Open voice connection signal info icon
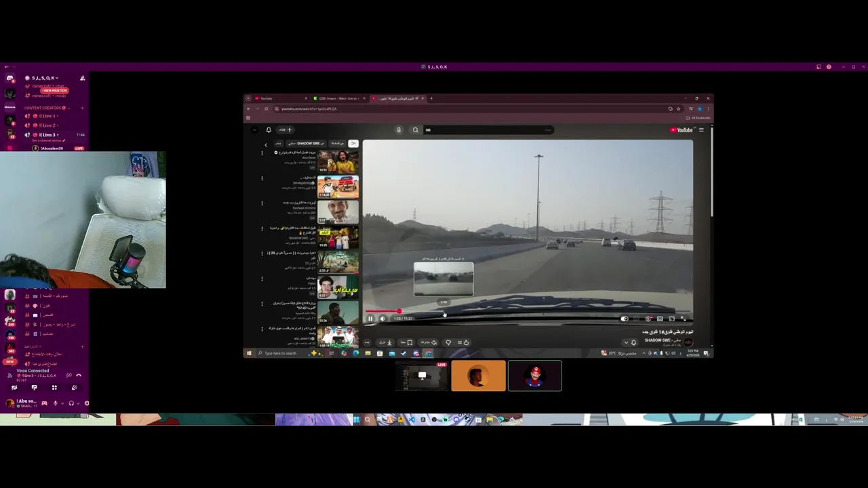 10,375
